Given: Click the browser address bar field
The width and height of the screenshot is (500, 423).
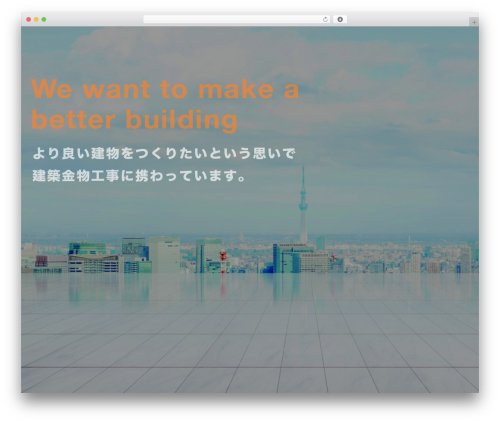Looking at the screenshot, I should tap(237, 20).
